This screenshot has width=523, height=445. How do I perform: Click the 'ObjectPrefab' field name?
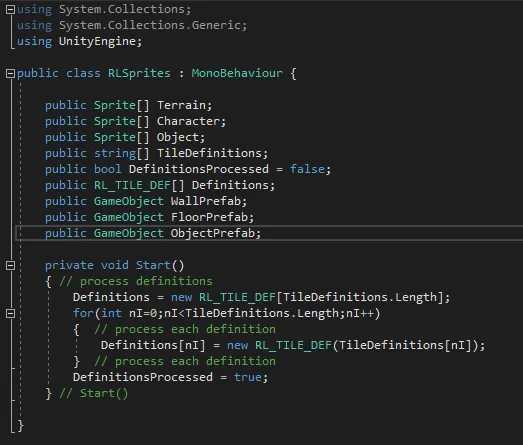click(x=213, y=234)
